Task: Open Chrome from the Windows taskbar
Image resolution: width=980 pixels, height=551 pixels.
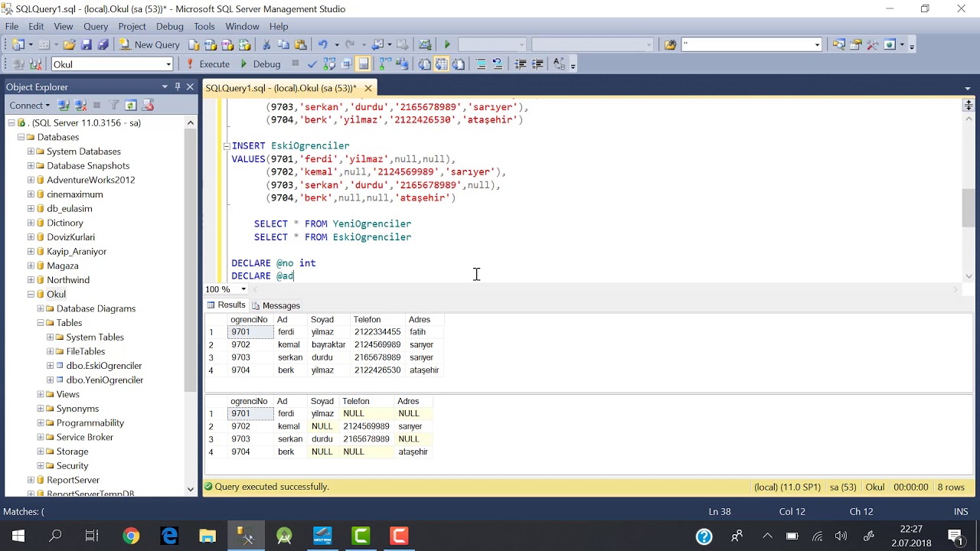Action: (131, 536)
